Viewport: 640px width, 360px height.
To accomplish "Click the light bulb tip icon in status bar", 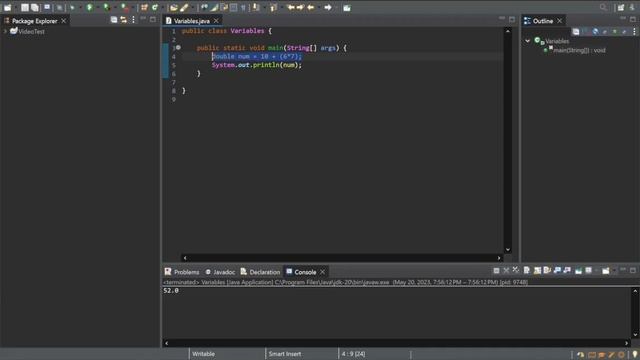I will coord(634,355).
